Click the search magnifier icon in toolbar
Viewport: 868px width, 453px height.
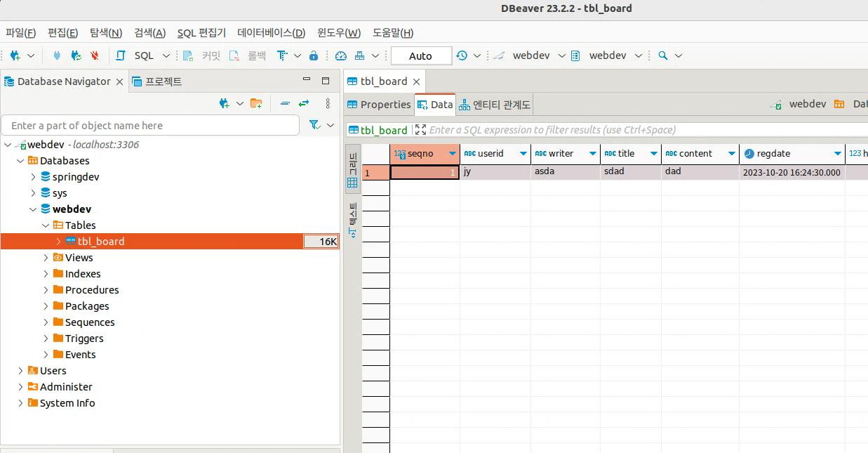[663, 55]
